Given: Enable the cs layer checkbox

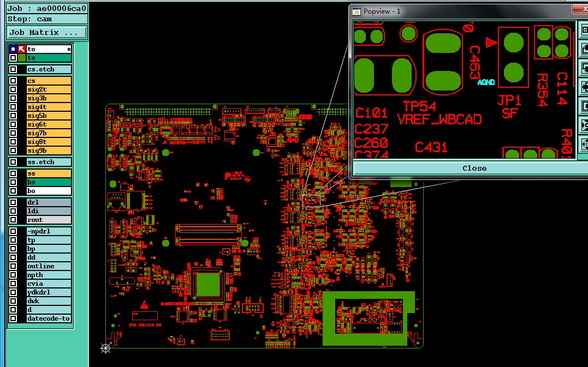Looking at the screenshot, I should point(13,81).
